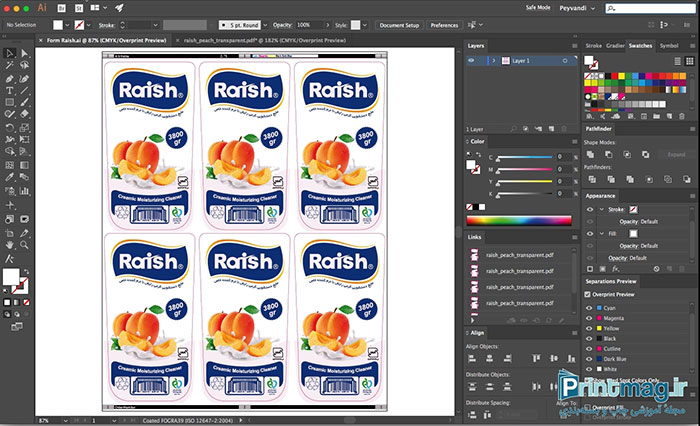Select the Rectangle tool
Screen dimensions: 700x426
coord(9,102)
